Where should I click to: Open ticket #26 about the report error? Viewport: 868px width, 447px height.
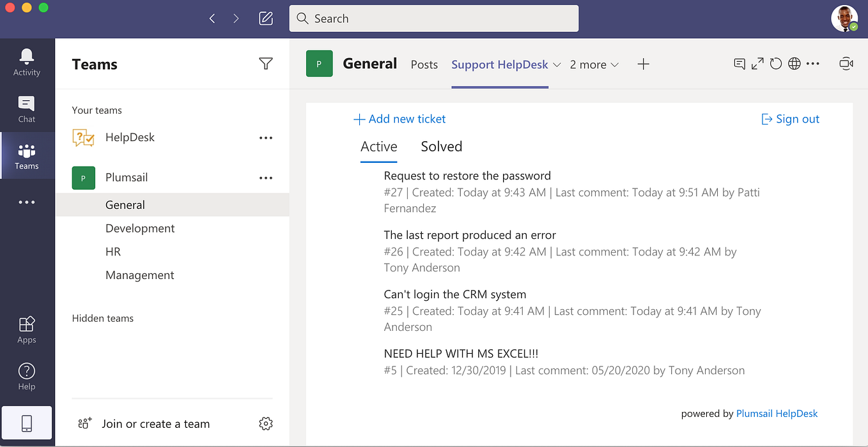tap(469, 235)
